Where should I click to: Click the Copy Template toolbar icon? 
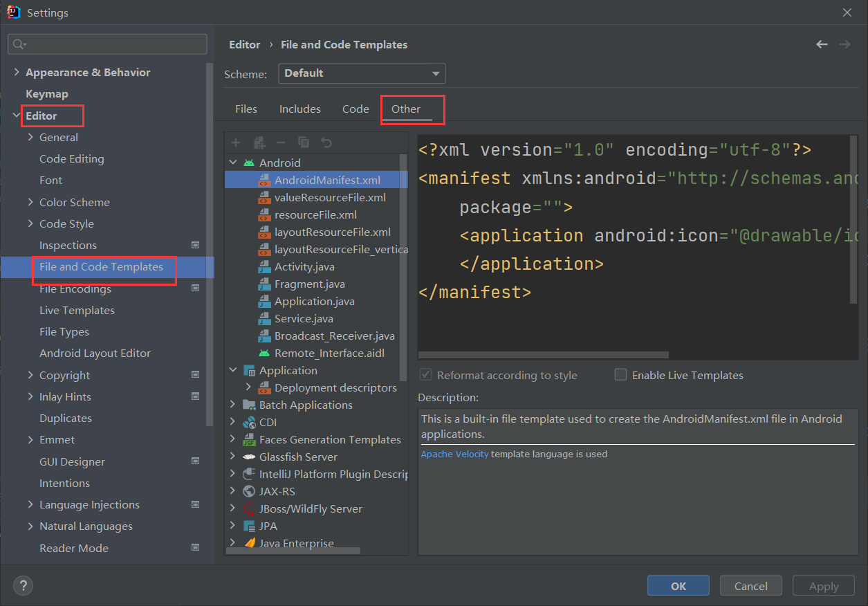point(304,143)
